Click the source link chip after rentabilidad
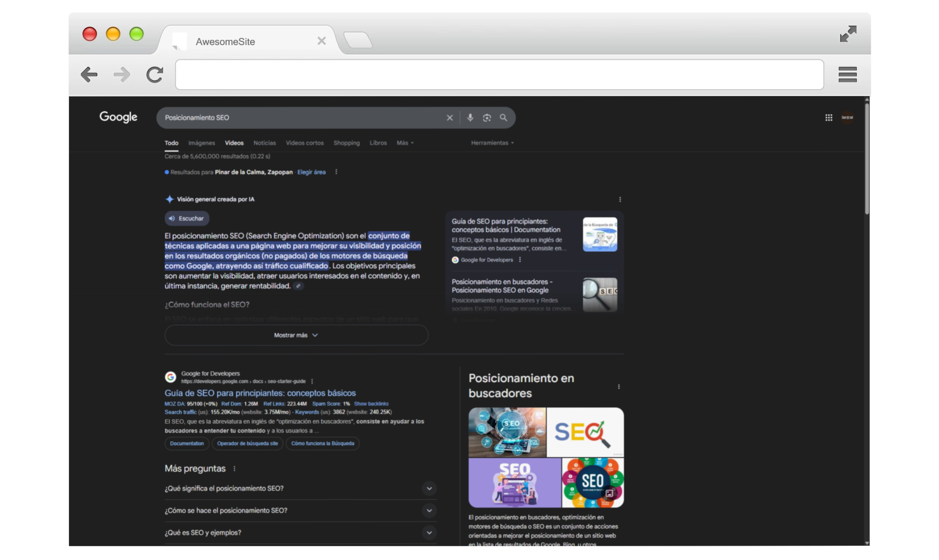Viewport: 939px width, 560px height. pyautogui.click(x=298, y=286)
